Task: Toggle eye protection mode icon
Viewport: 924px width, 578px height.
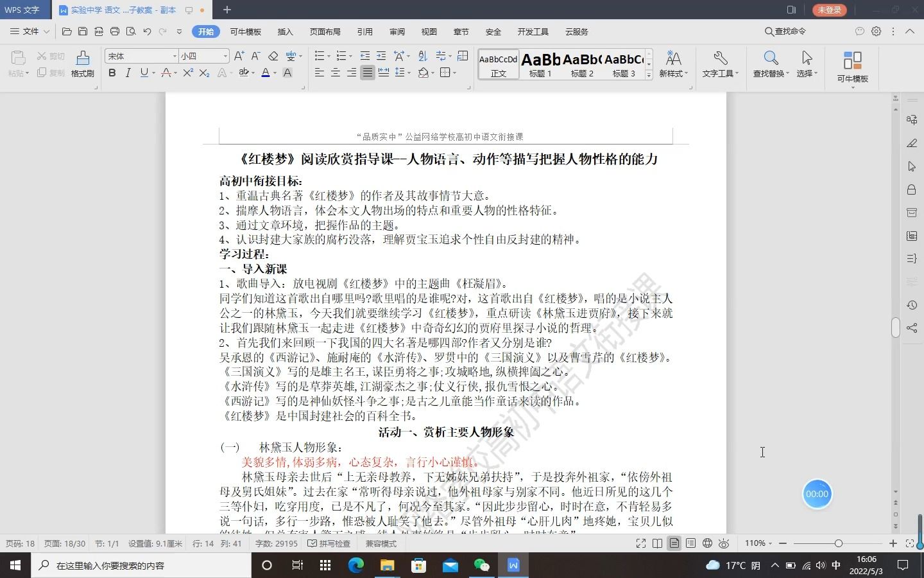Action: click(724, 543)
